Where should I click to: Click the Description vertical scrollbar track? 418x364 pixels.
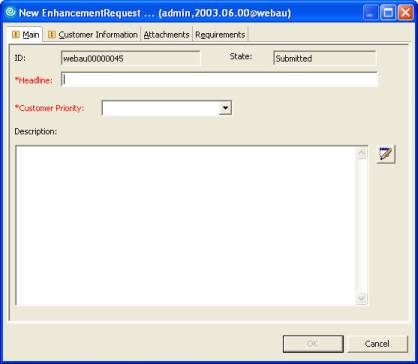tap(361, 225)
